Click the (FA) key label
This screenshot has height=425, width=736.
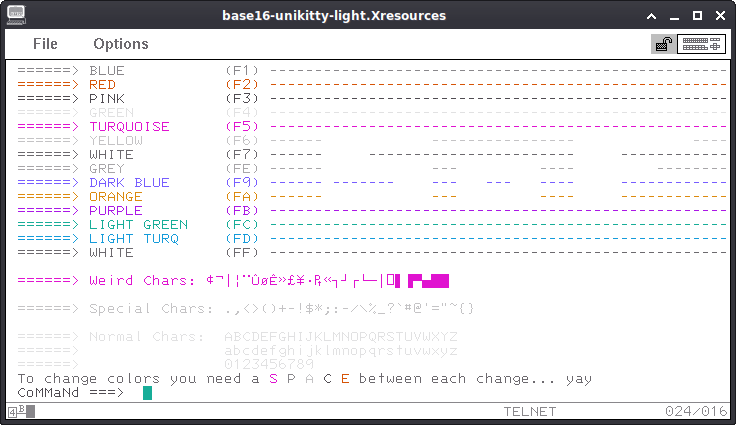tap(242, 196)
